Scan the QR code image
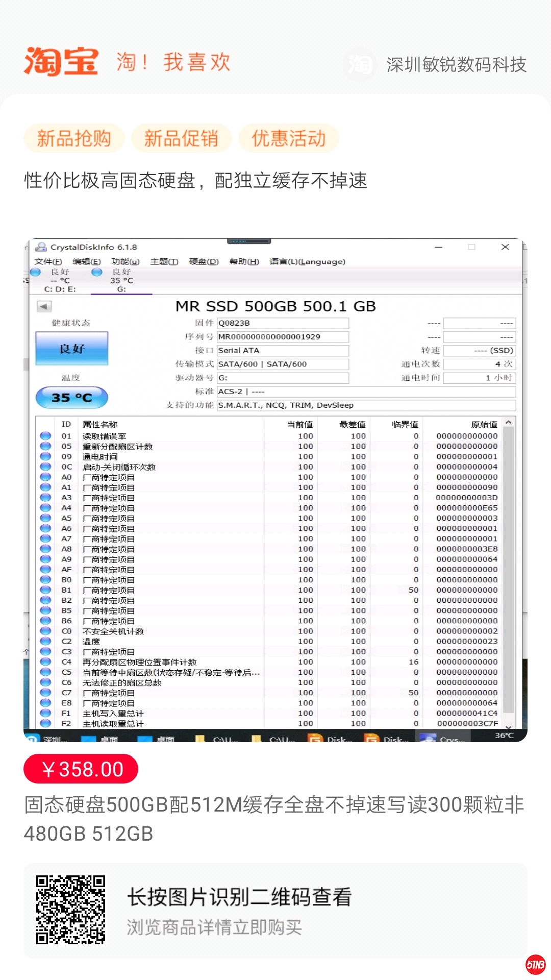Image resolution: width=551 pixels, height=980 pixels. point(70,910)
